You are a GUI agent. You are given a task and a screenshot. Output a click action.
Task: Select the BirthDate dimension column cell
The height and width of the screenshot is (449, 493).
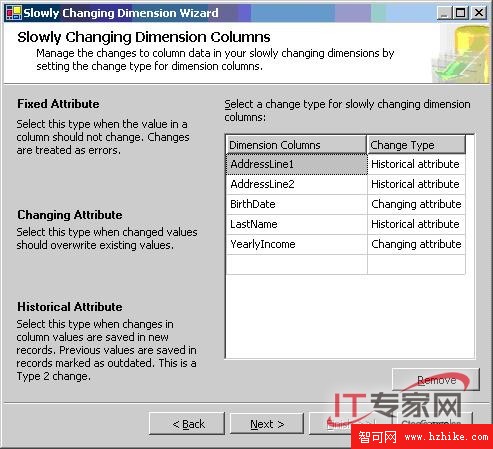point(297,204)
